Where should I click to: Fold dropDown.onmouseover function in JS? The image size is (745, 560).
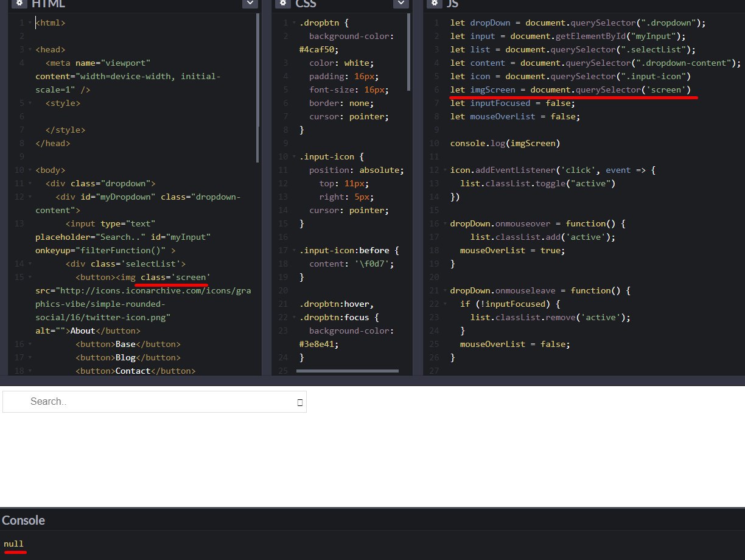coord(444,224)
